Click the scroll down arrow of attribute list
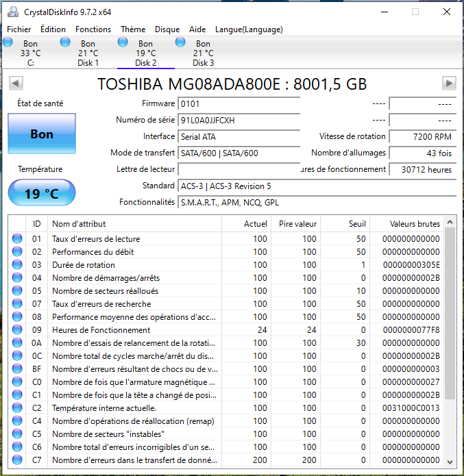This screenshot has width=464, height=476. [450, 461]
